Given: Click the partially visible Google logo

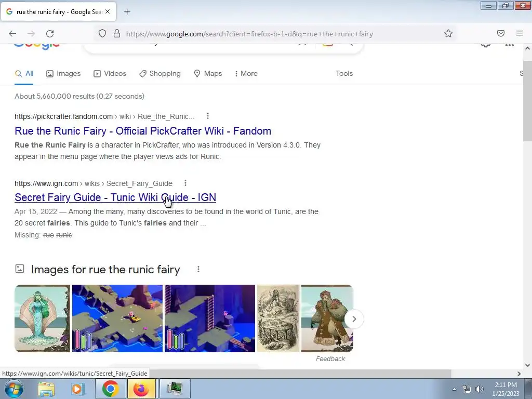Looking at the screenshot, I should [37, 47].
